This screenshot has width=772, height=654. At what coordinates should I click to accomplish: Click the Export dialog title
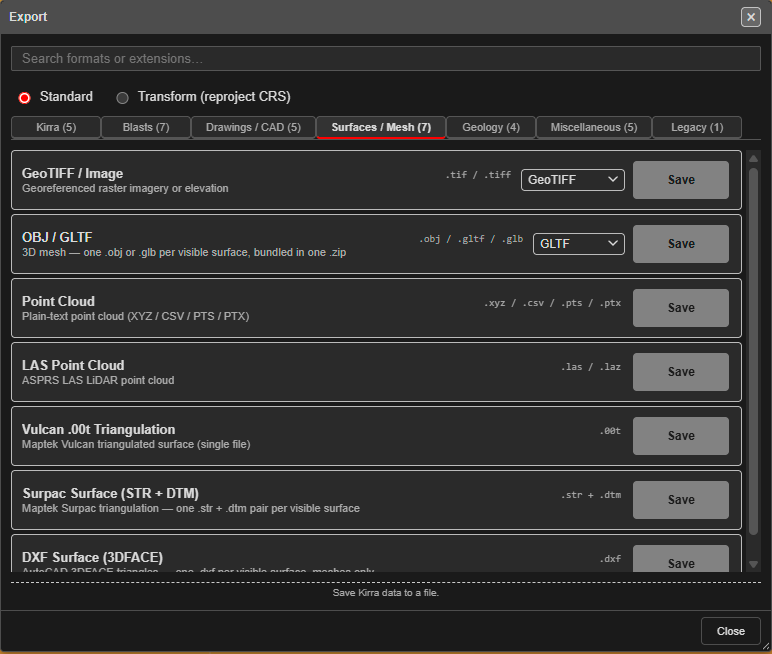point(28,17)
